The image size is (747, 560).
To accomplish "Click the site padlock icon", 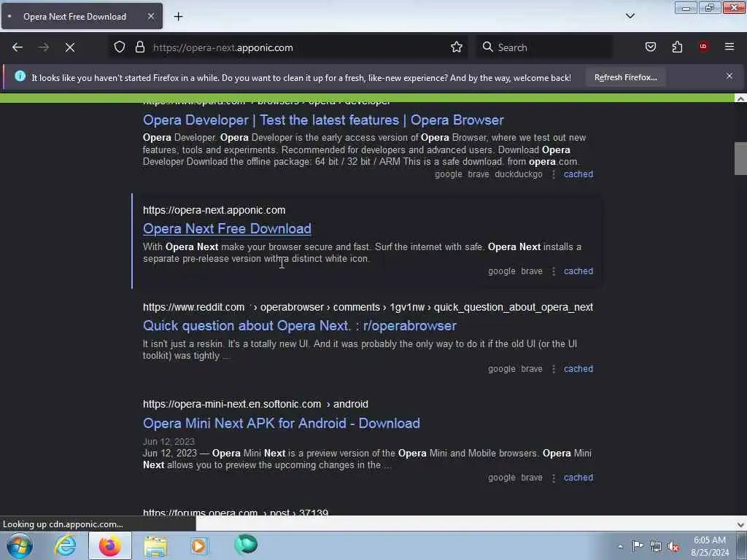I will click(140, 47).
